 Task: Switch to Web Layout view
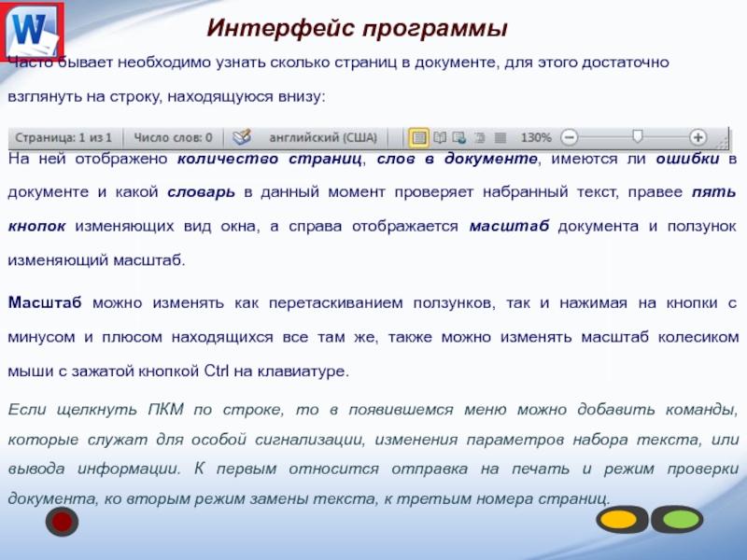pyautogui.click(x=459, y=138)
